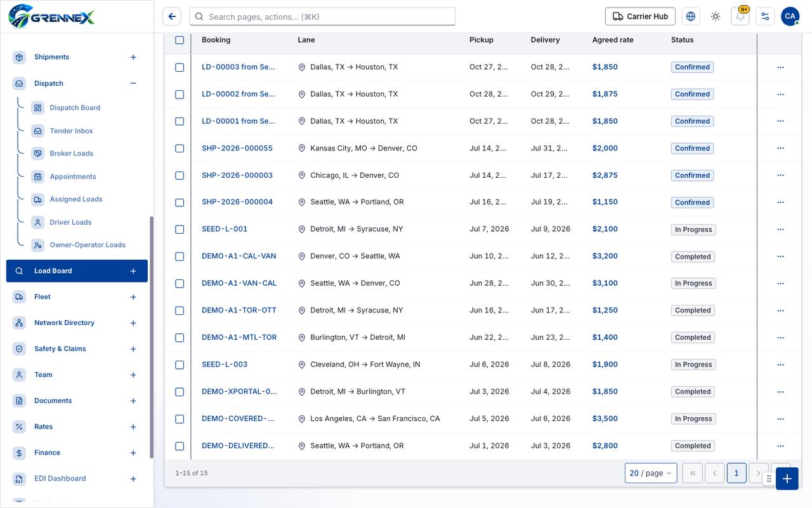Click the Tender Inbox icon

pos(38,131)
